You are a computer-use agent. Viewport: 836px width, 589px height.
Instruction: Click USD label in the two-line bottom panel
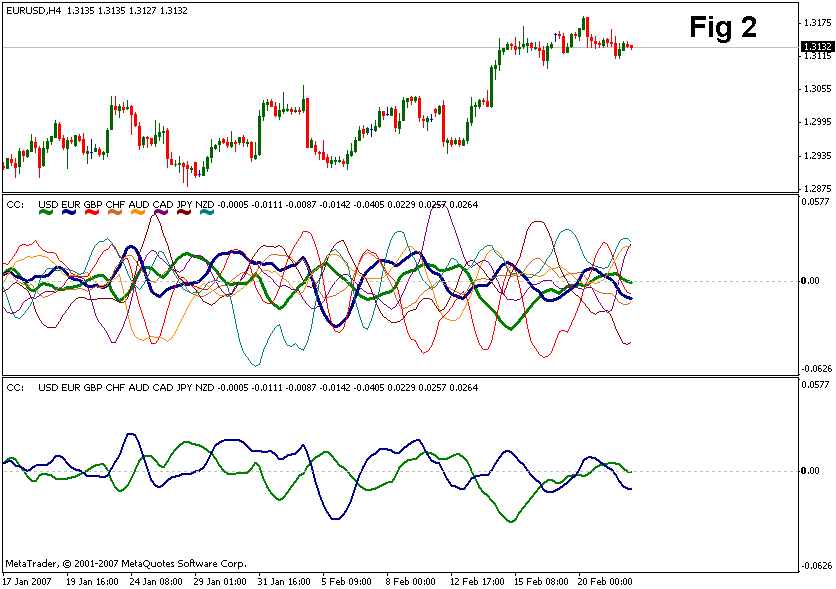pyautogui.click(x=48, y=388)
